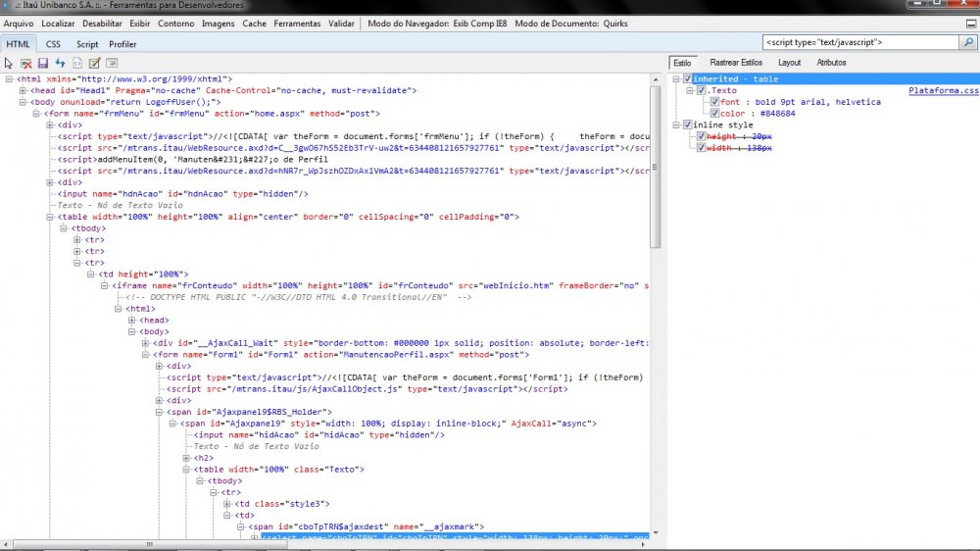Select the input name="hdnAcao" row

click(182, 194)
